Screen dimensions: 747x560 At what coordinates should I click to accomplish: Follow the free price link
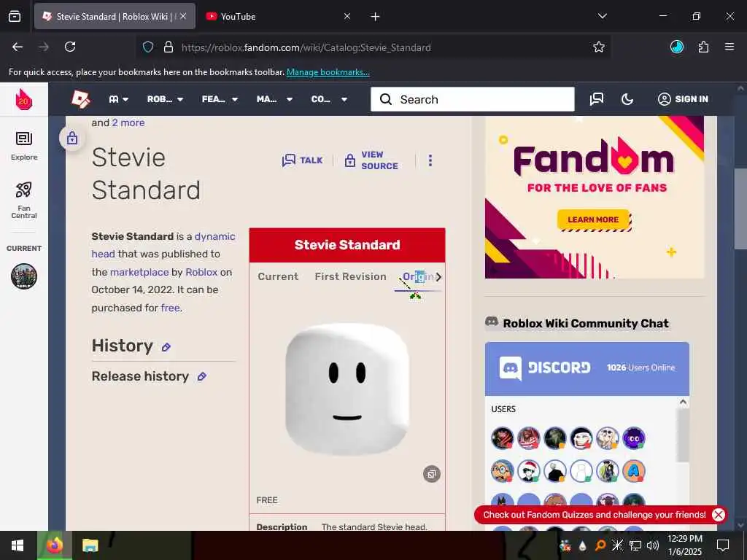pos(170,308)
